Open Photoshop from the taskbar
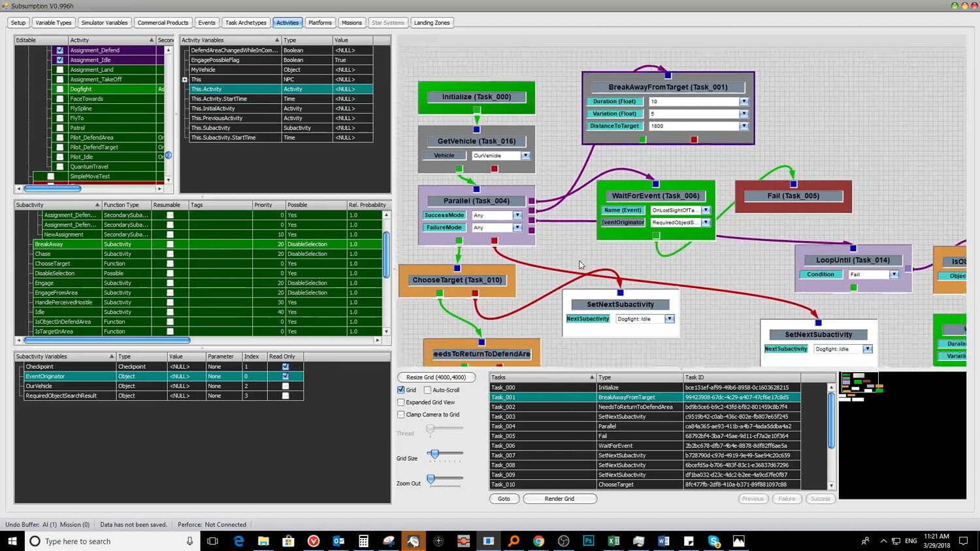980x551 pixels. point(589,541)
